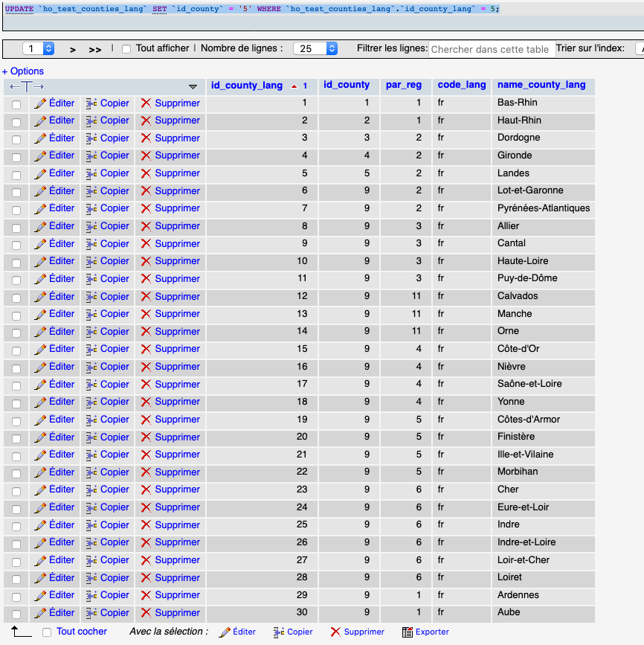
Task: Click the Indre-et-Loire name cell
Action: pyautogui.click(x=543, y=542)
